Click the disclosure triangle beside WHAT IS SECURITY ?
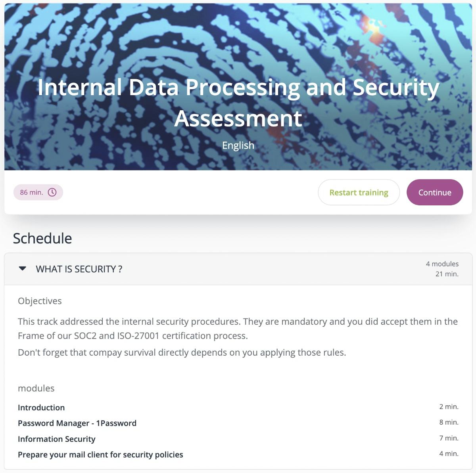 click(23, 269)
